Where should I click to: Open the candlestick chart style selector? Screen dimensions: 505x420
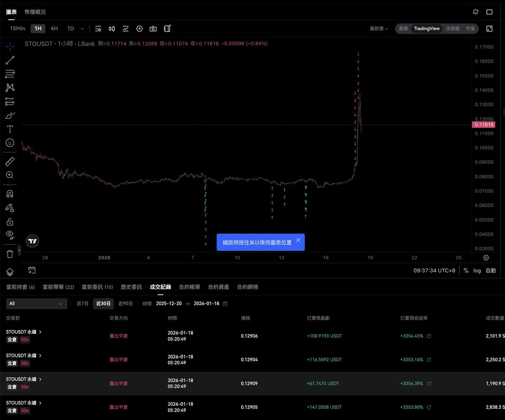pyautogui.click(x=112, y=29)
